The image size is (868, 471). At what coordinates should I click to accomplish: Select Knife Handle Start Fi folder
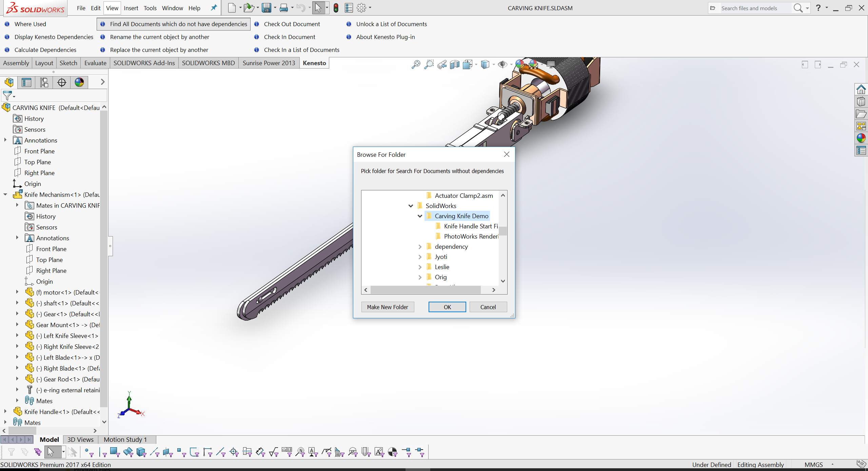click(471, 226)
